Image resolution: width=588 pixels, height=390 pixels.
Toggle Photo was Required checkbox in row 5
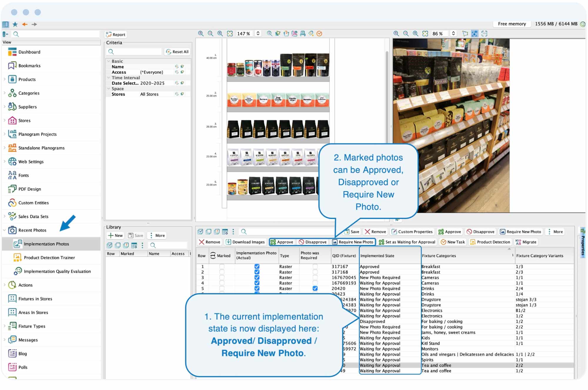pos(315,288)
